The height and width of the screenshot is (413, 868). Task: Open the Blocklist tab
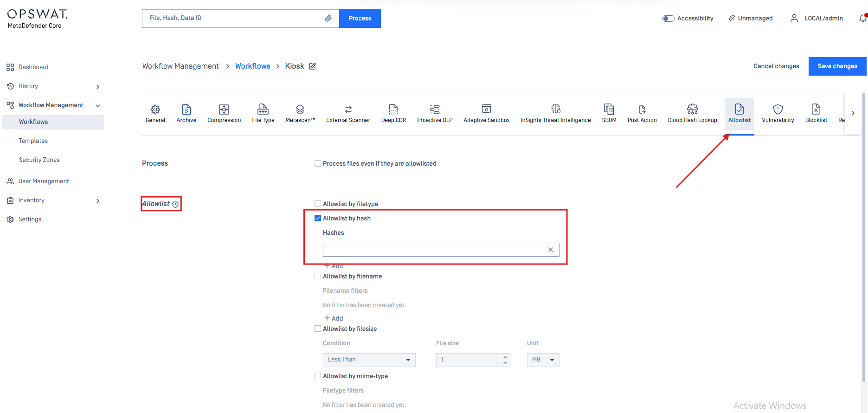pos(816,114)
